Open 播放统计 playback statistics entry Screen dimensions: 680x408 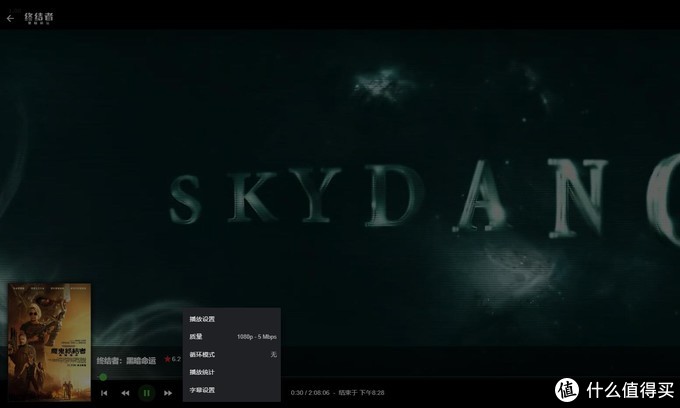point(232,372)
